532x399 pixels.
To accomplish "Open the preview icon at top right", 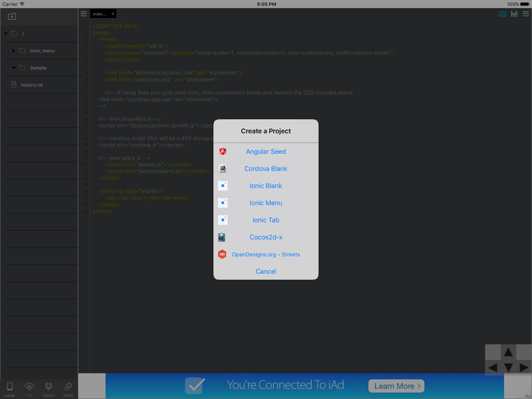I will click(503, 14).
